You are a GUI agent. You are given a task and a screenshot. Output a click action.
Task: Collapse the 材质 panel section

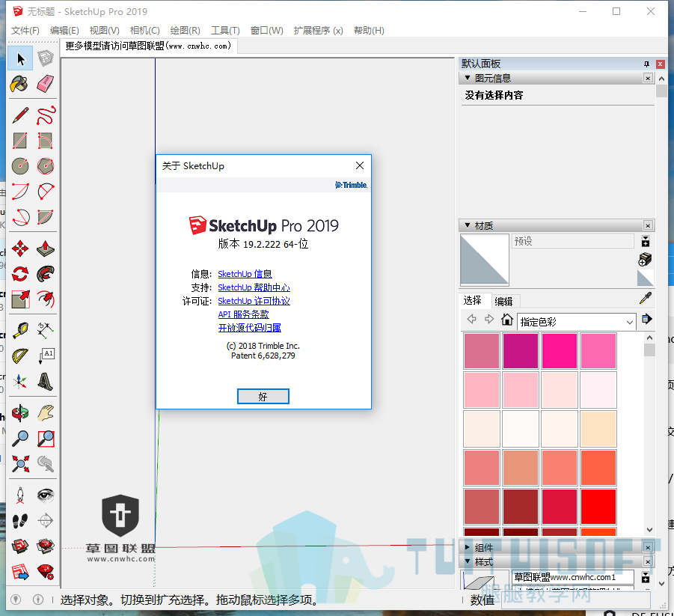pyautogui.click(x=468, y=225)
